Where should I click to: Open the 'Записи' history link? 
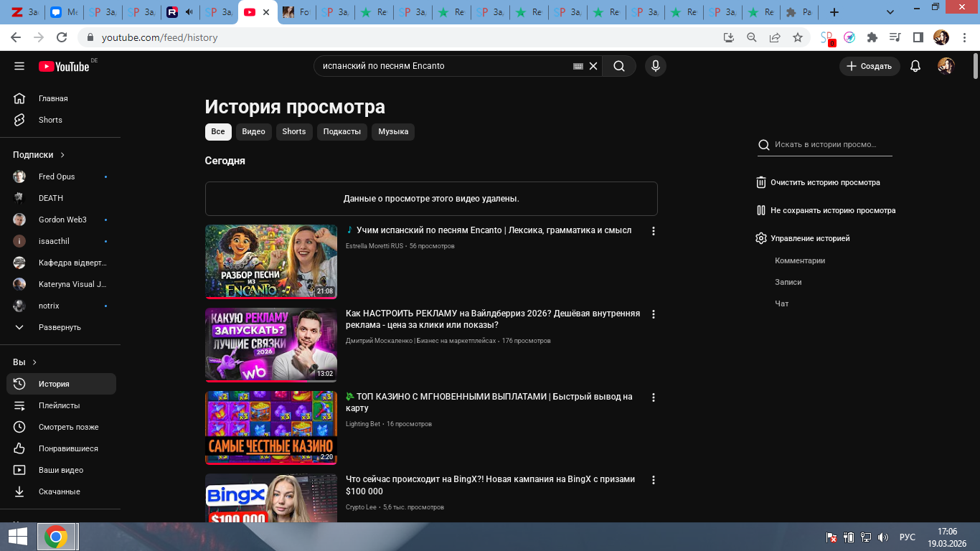point(788,282)
